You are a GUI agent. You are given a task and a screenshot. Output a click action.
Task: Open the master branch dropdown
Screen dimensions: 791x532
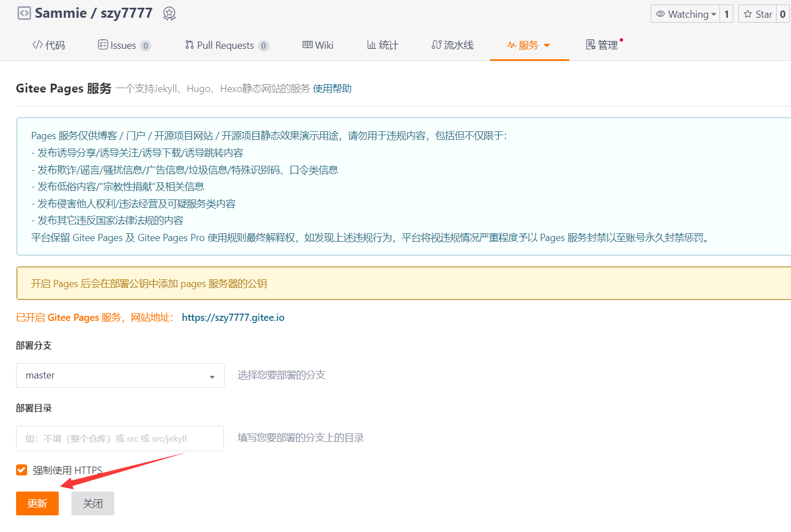[120, 376]
